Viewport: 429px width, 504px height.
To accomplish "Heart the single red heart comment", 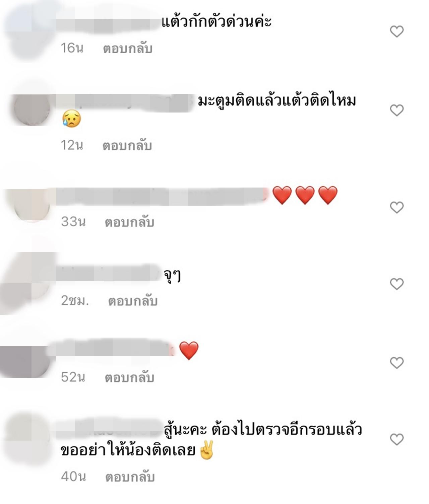I will tap(397, 363).
